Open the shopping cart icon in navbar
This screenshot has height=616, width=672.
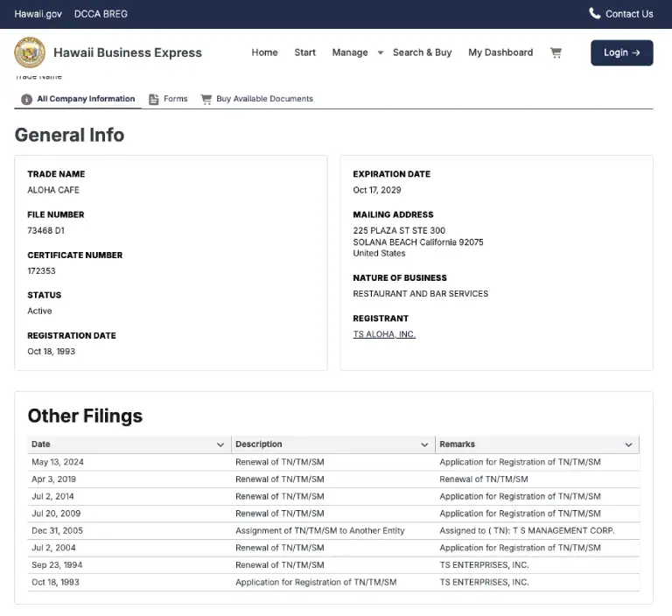point(556,52)
